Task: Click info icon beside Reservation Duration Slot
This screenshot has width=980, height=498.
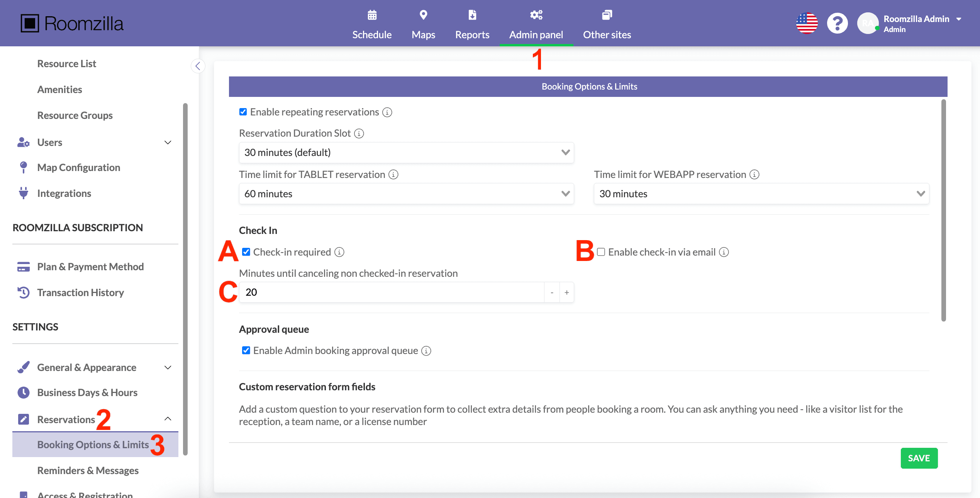Action: point(359,134)
